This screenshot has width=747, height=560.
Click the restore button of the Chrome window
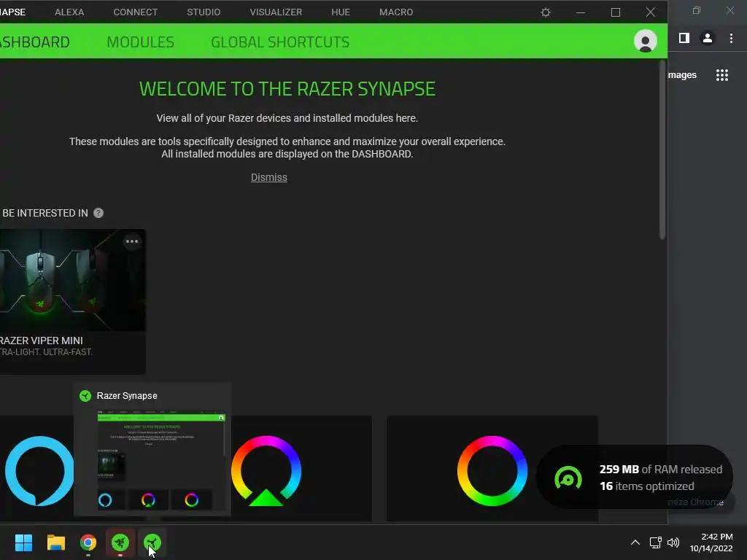[697, 10]
